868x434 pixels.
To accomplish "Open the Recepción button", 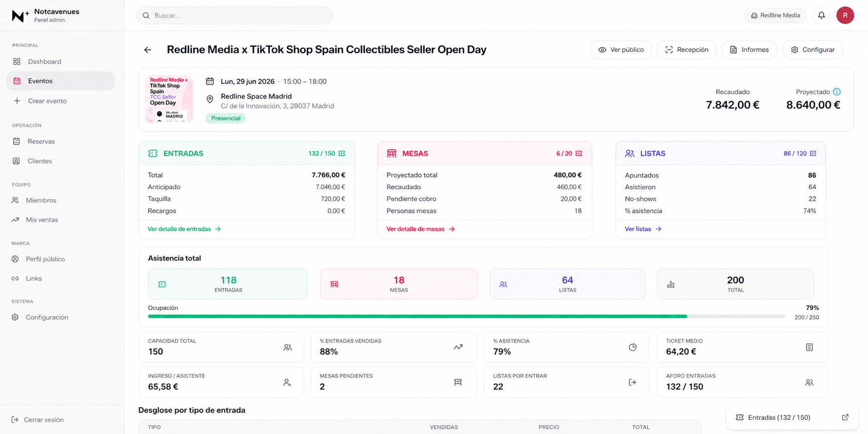I will [686, 50].
